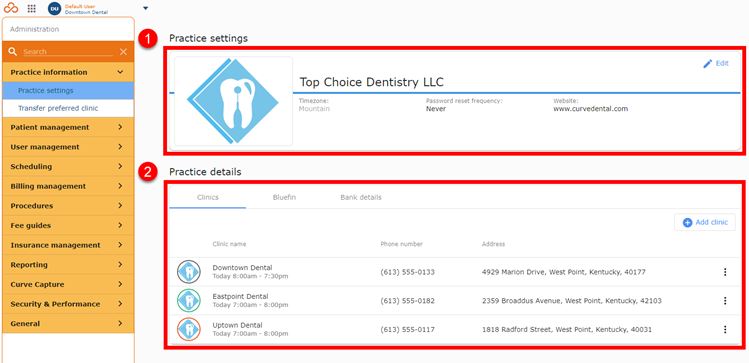The height and width of the screenshot is (363, 749).
Task: Expand the Insurance management section
Action: point(68,245)
